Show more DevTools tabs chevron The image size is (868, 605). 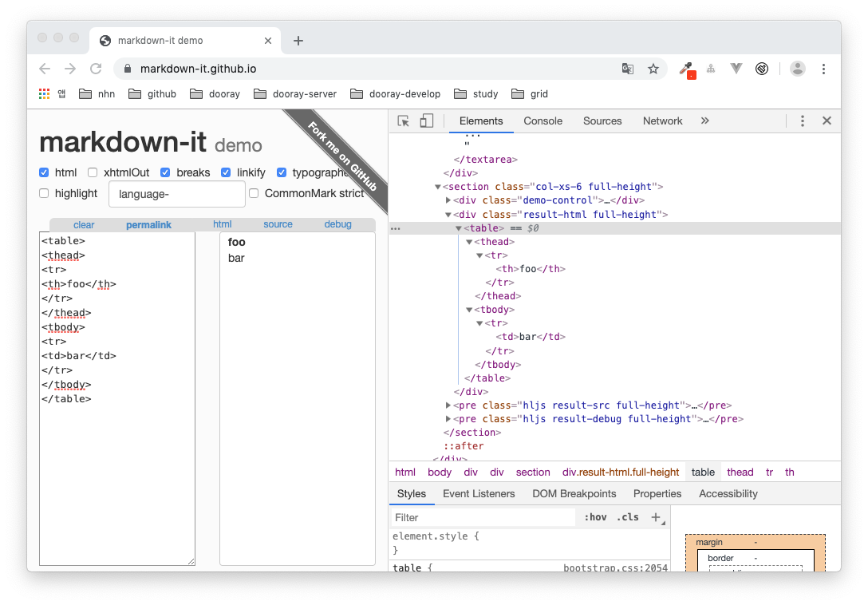click(x=704, y=121)
